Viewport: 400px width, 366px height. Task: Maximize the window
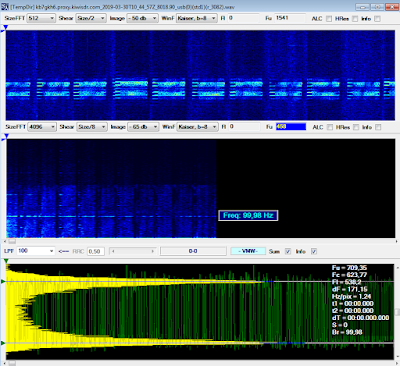(377, 7)
